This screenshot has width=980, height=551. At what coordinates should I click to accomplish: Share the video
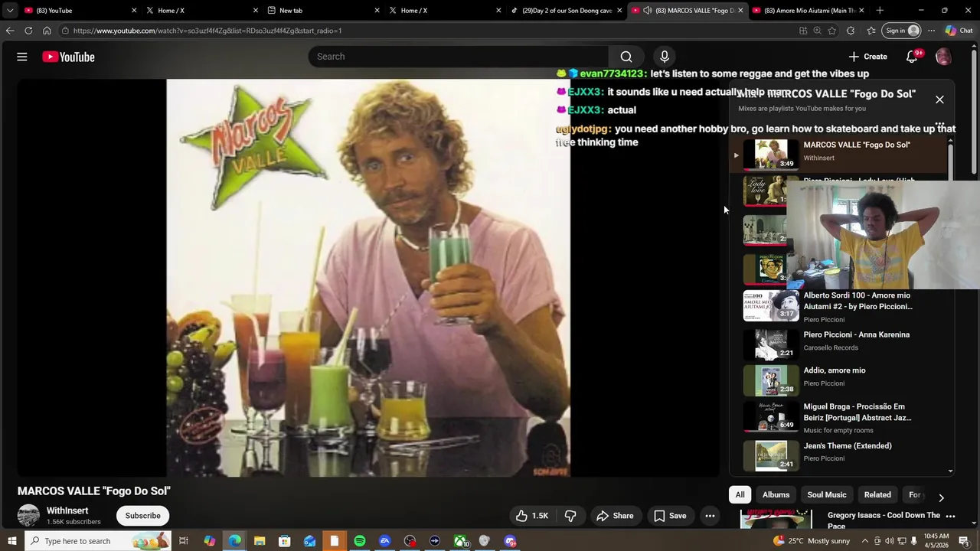click(x=615, y=516)
